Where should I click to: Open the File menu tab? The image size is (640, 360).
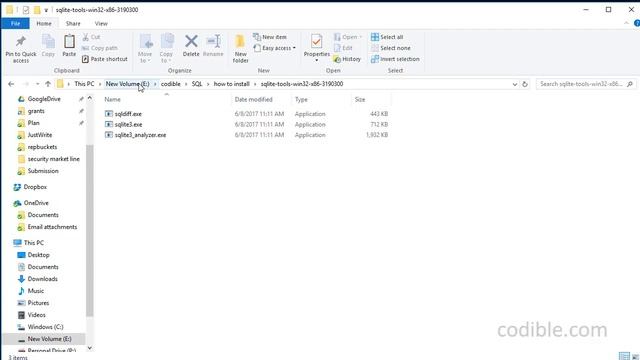tap(16, 24)
